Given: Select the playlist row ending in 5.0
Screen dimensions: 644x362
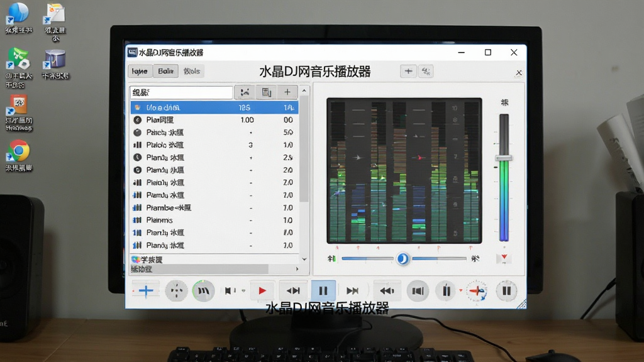Looking at the screenshot, I should click(214, 133).
